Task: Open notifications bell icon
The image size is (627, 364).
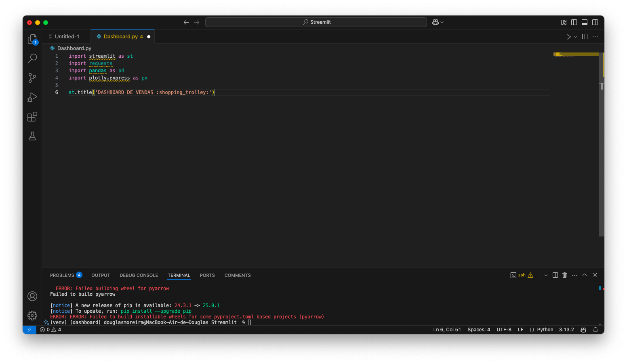Action: click(595, 330)
